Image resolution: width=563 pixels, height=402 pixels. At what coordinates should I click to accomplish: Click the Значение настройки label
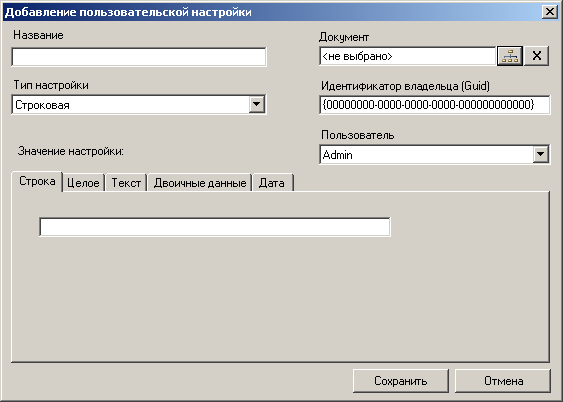[x=71, y=151]
